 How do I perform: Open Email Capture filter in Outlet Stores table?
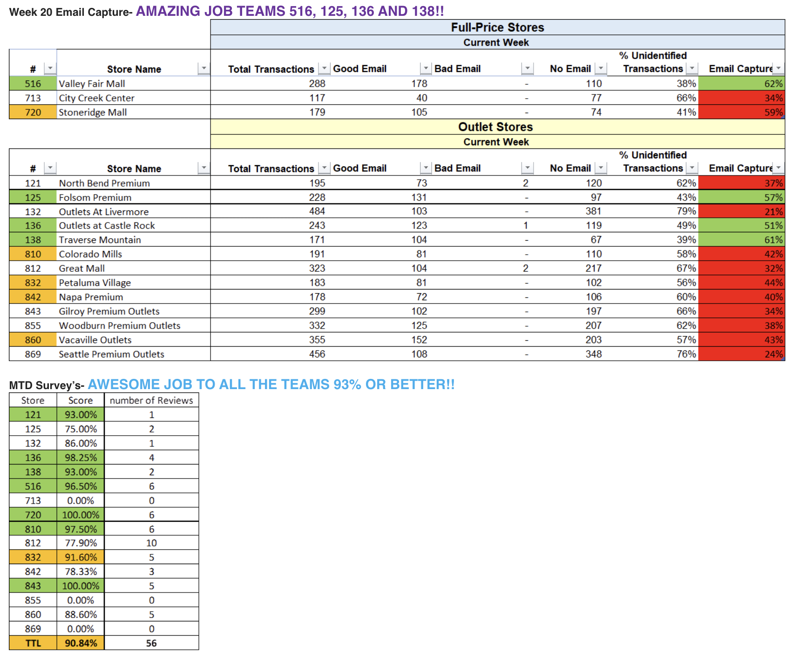pos(778,168)
